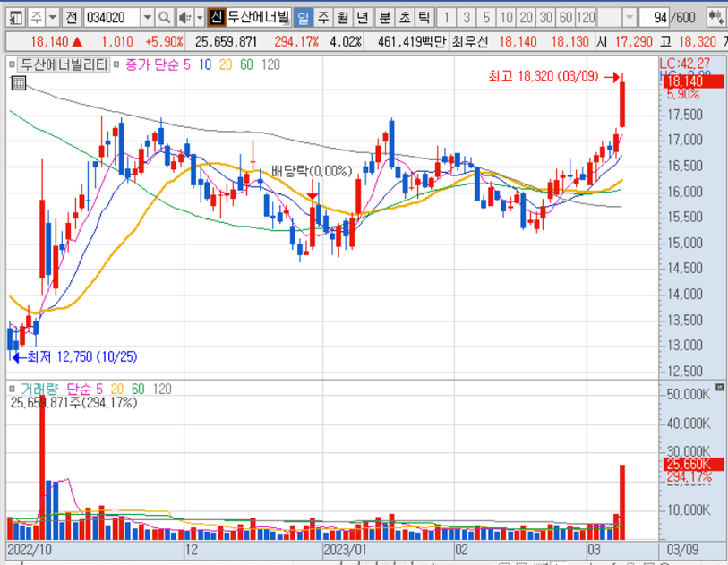Click the 461,419백만 trading value
Image resolution: width=728 pixels, height=565 pixels.
coord(412,42)
